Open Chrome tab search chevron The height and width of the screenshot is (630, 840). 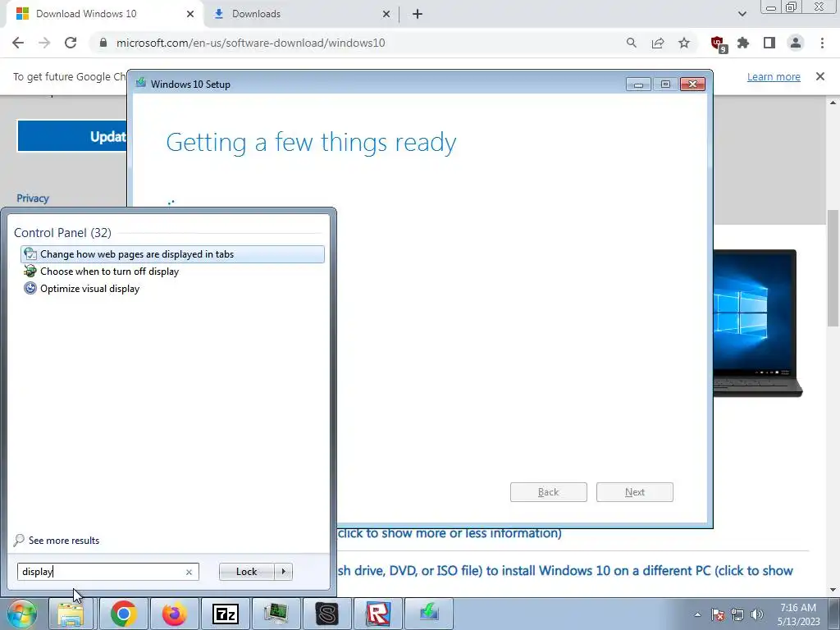coord(742,14)
